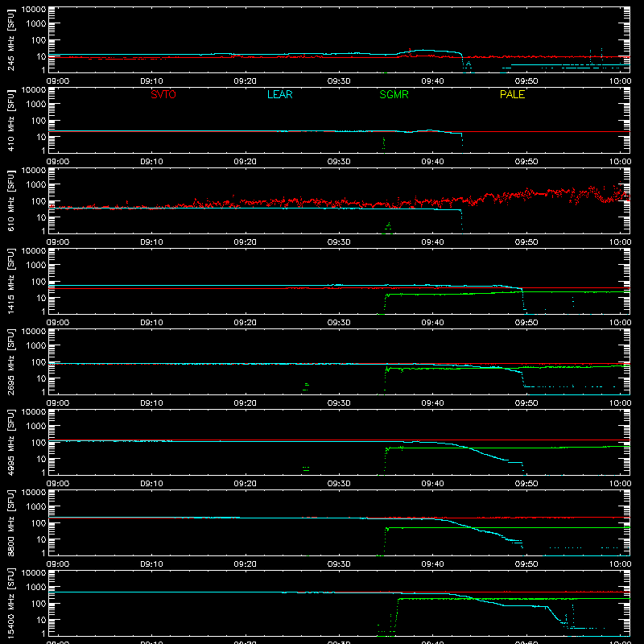Screen dimensions: 644x644
Task: Click the '10000' value on the 245 MHz axis
Action: tap(34, 10)
